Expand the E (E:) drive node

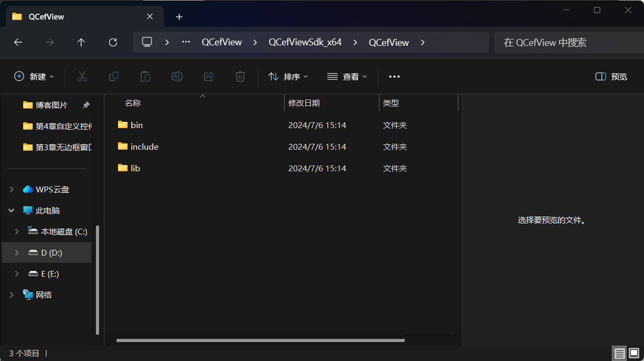(x=17, y=274)
